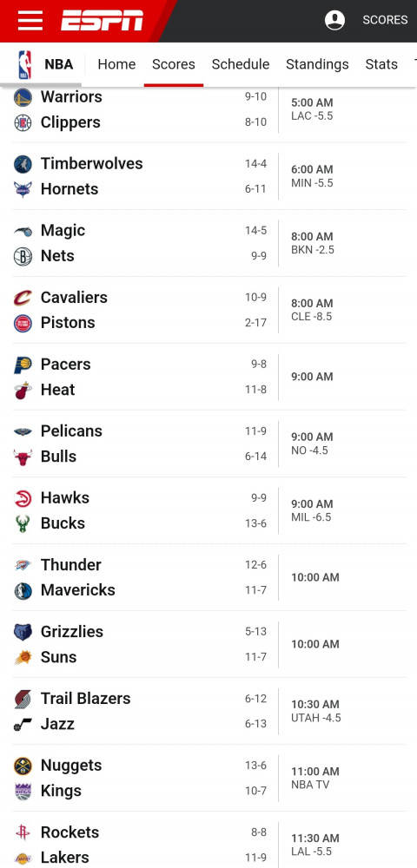Click the Bulls team logo
This screenshot has width=417, height=868.
pyautogui.click(x=23, y=457)
